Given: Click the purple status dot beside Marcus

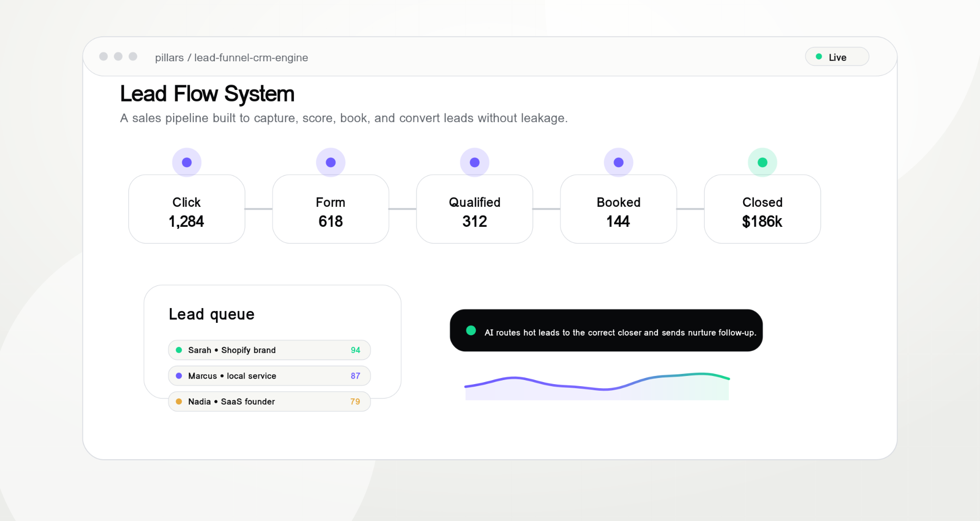Looking at the screenshot, I should click(179, 376).
